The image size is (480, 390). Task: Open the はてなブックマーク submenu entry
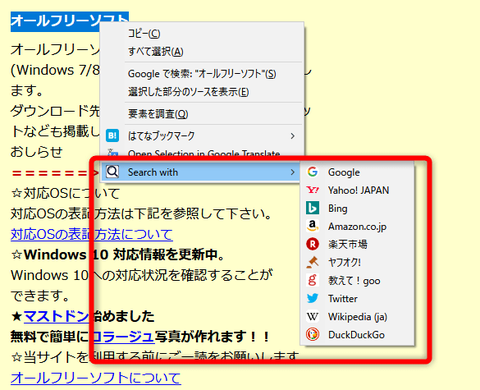point(201,136)
